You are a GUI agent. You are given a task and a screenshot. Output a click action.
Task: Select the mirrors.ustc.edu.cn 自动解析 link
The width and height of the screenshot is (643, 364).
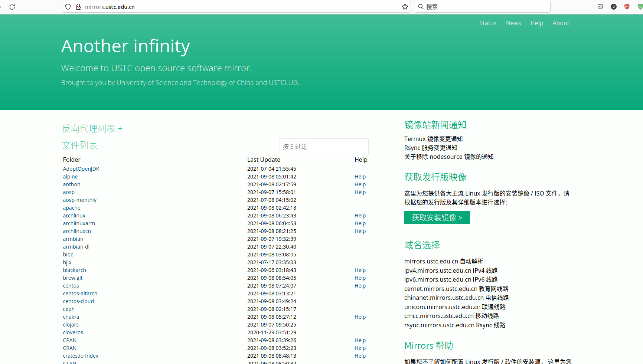[x=444, y=261]
